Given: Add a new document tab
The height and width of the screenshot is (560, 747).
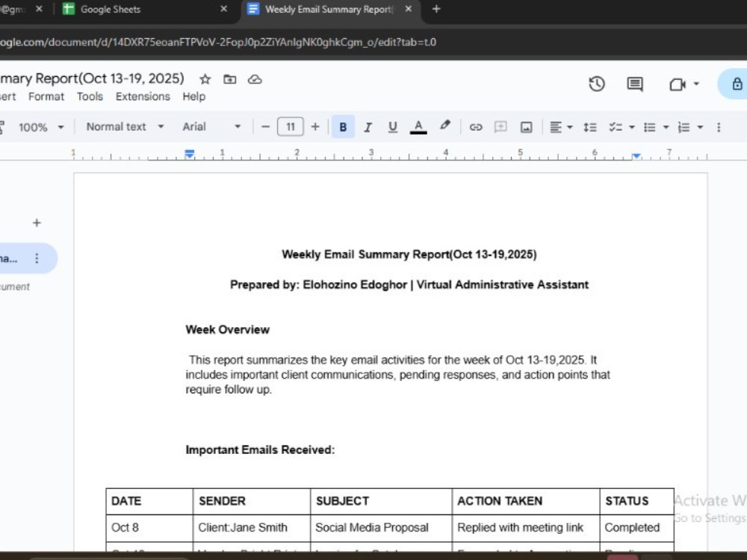Looking at the screenshot, I should pos(37,223).
